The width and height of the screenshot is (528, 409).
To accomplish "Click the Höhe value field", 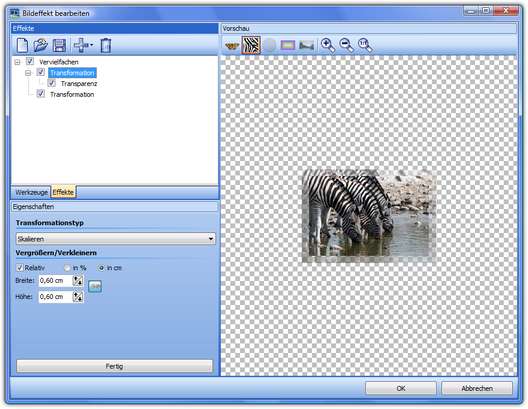I will click(x=55, y=297).
